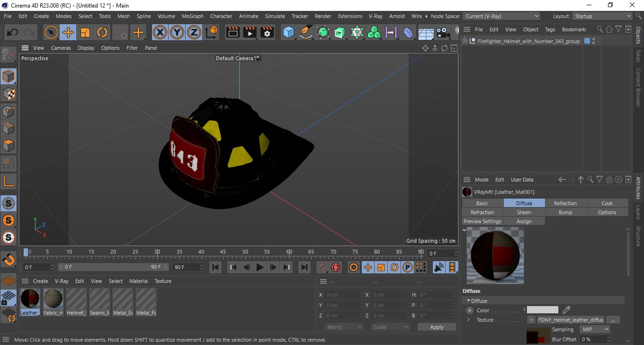Image resolution: width=644 pixels, height=345 pixels.
Task: Add a Floor environment object
Action: [x=426, y=32]
